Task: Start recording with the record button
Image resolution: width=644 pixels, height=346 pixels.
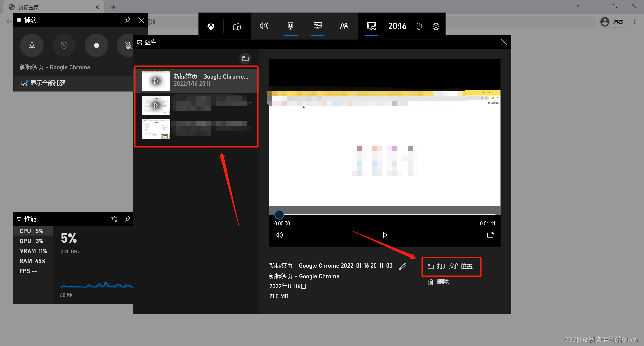Action: pyautogui.click(x=96, y=45)
